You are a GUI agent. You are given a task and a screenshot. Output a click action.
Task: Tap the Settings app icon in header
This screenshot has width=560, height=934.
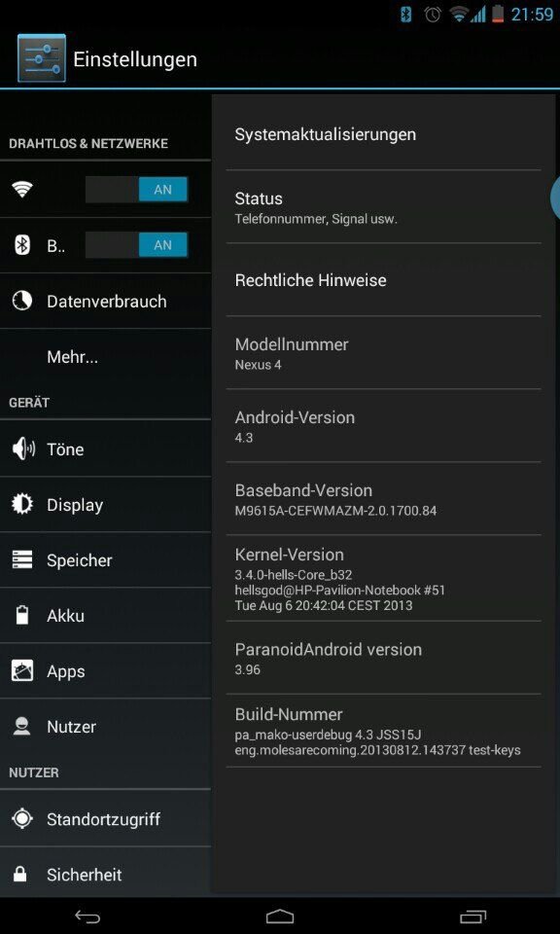[42, 57]
